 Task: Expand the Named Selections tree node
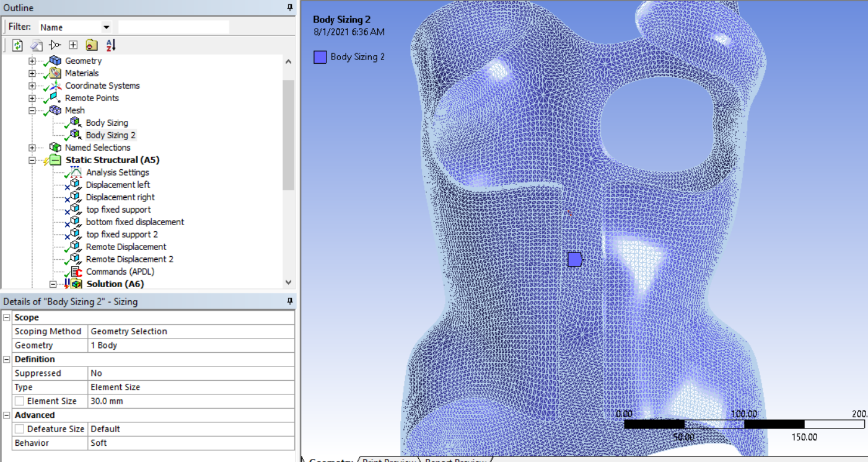tap(32, 148)
